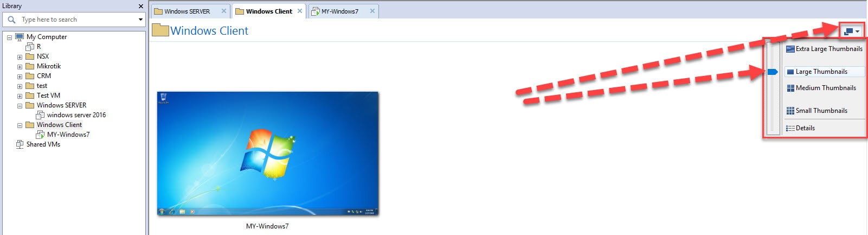Viewport: 868px width, 235px height.
Task: Close the Library panel
Action: [141, 7]
